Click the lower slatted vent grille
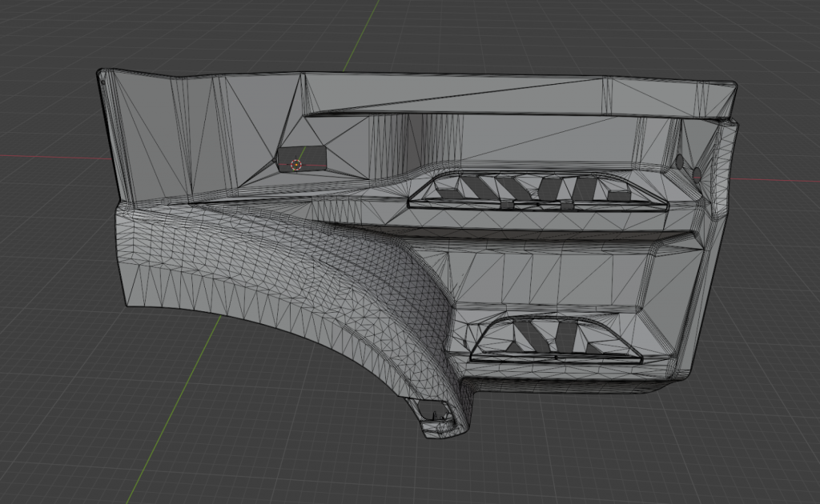 (556, 338)
